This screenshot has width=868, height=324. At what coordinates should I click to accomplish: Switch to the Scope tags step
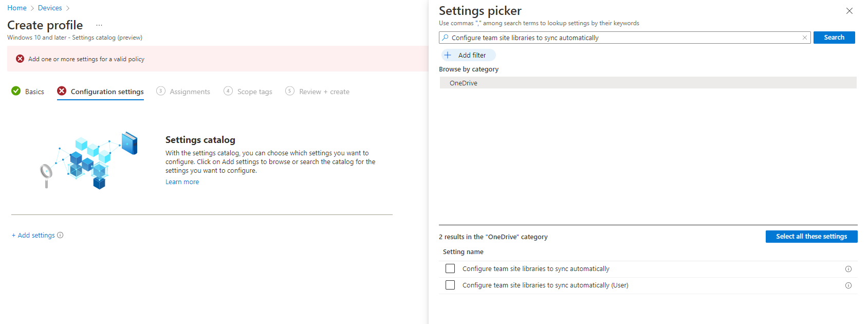[x=248, y=92]
